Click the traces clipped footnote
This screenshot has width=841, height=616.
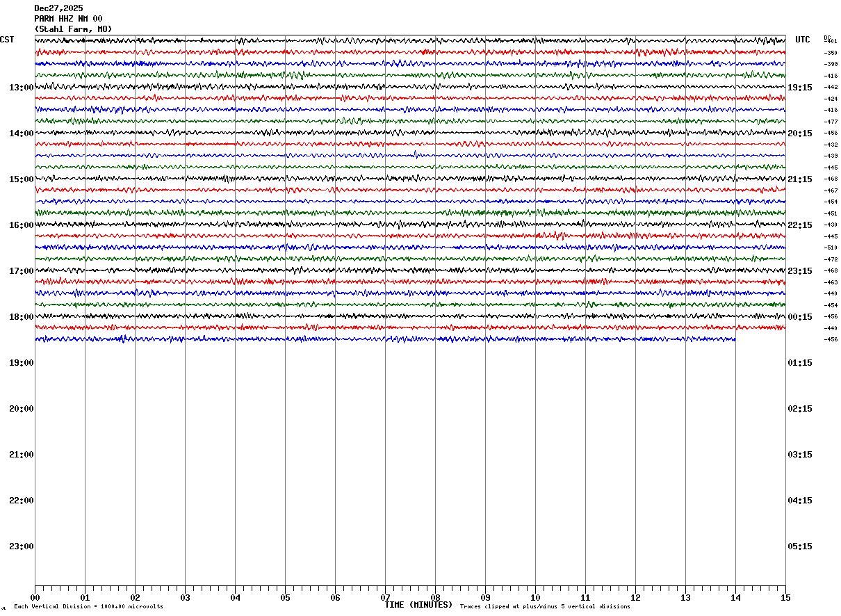click(545, 606)
